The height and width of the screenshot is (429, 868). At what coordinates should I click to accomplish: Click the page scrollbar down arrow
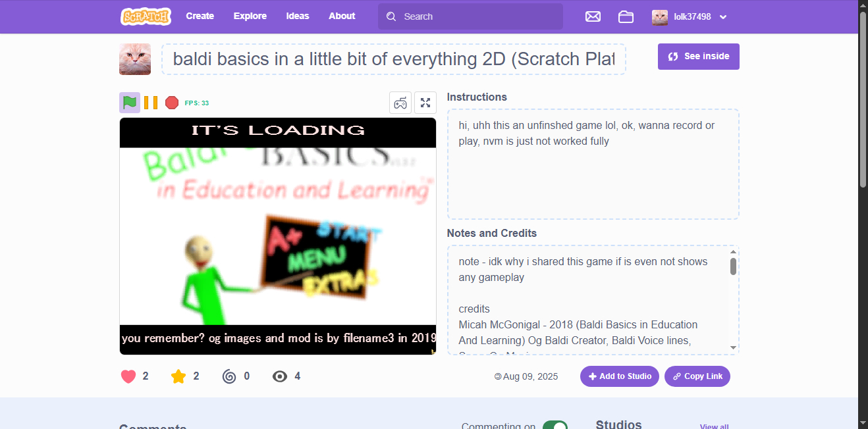coord(863,423)
